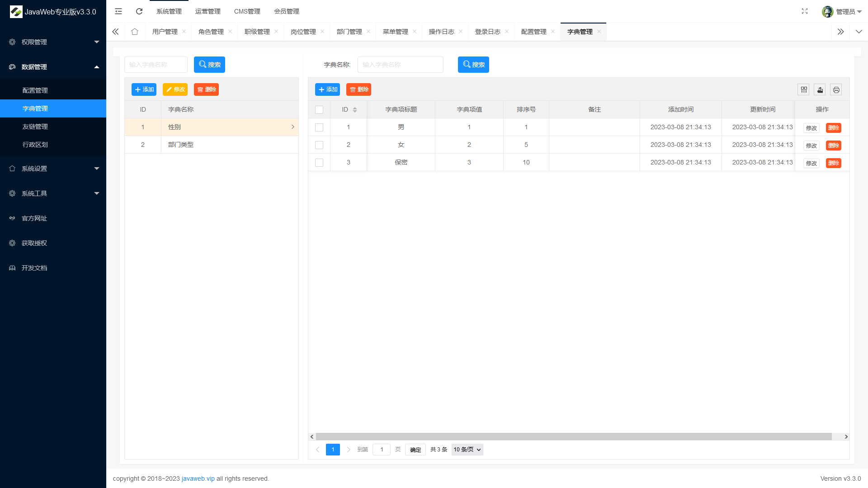868x488 pixels.
Task: Click 添加 in the left dictionary panel
Action: coord(144,89)
